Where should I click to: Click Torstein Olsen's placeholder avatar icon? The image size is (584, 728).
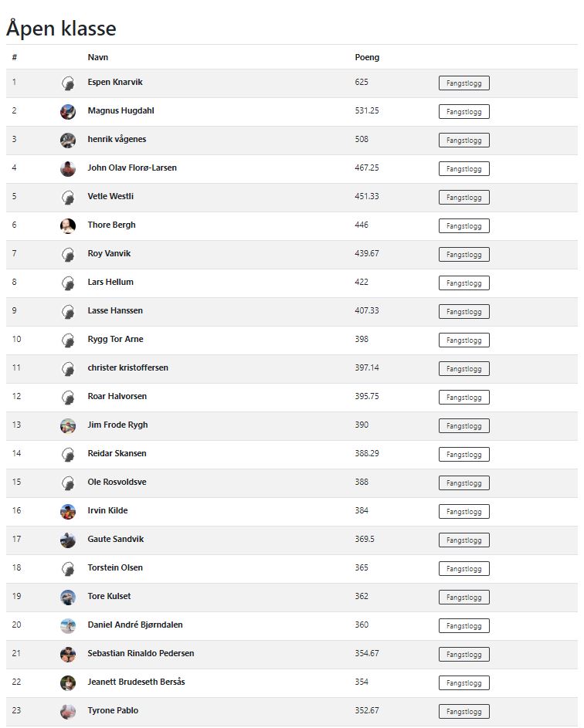pos(68,568)
